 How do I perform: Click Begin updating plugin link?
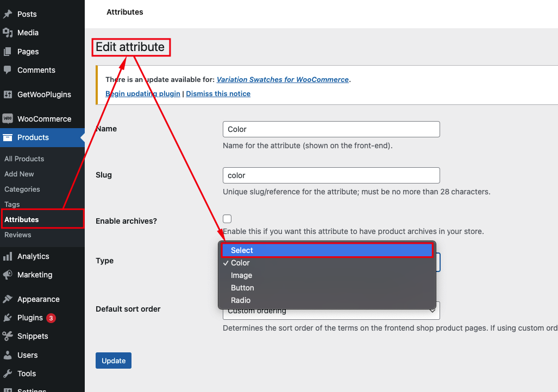click(x=143, y=93)
